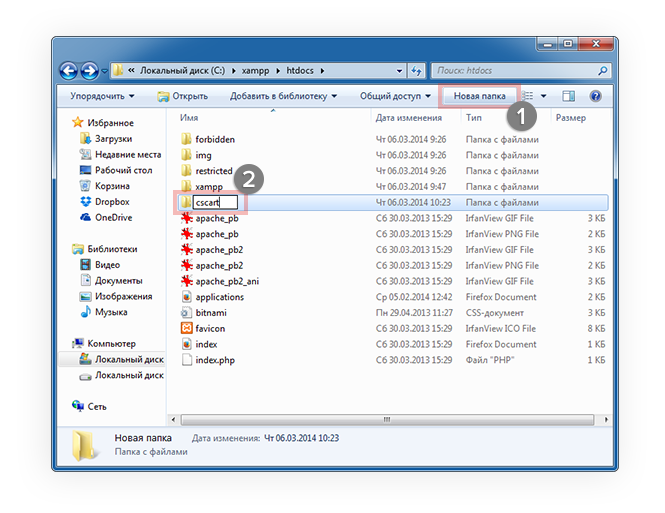Viewport: 665px width, 513px height.
Task: Open the view options dropdown arrow
Action: [x=543, y=96]
